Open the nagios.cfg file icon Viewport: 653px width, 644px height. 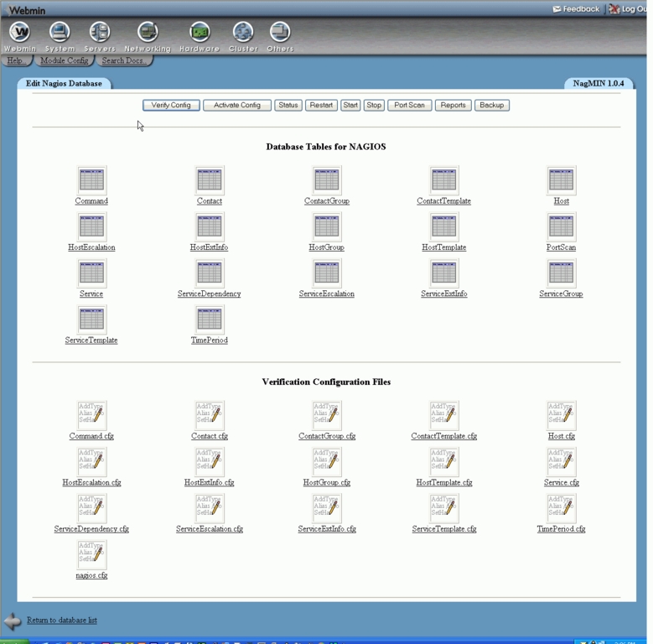pyautogui.click(x=91, y=554)
